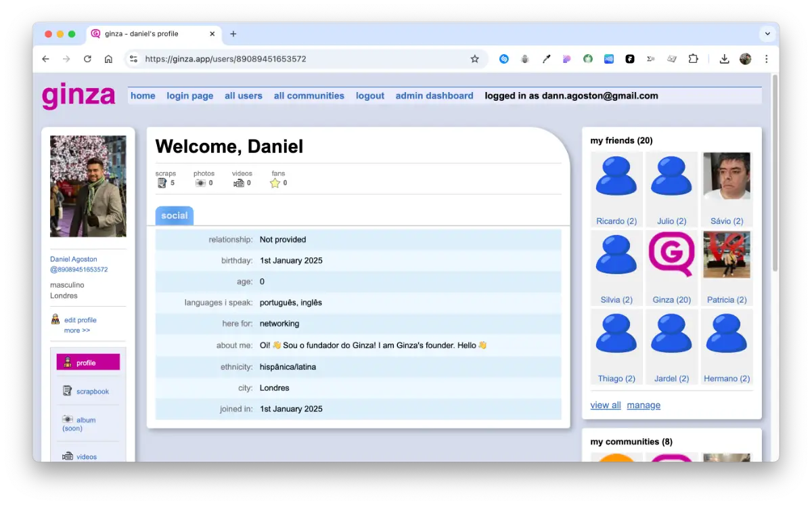
Task: Click the admin dashboard link
Action: [x=434, y=95]
